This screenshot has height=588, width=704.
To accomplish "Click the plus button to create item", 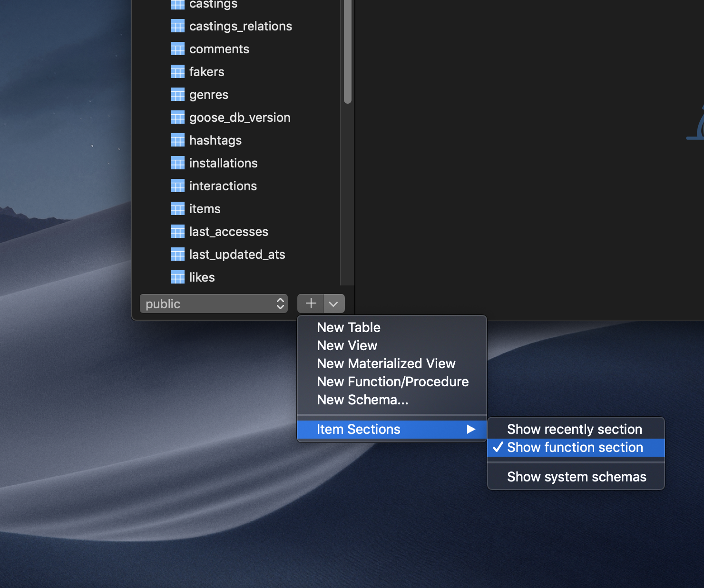I will tap(310, 304).
